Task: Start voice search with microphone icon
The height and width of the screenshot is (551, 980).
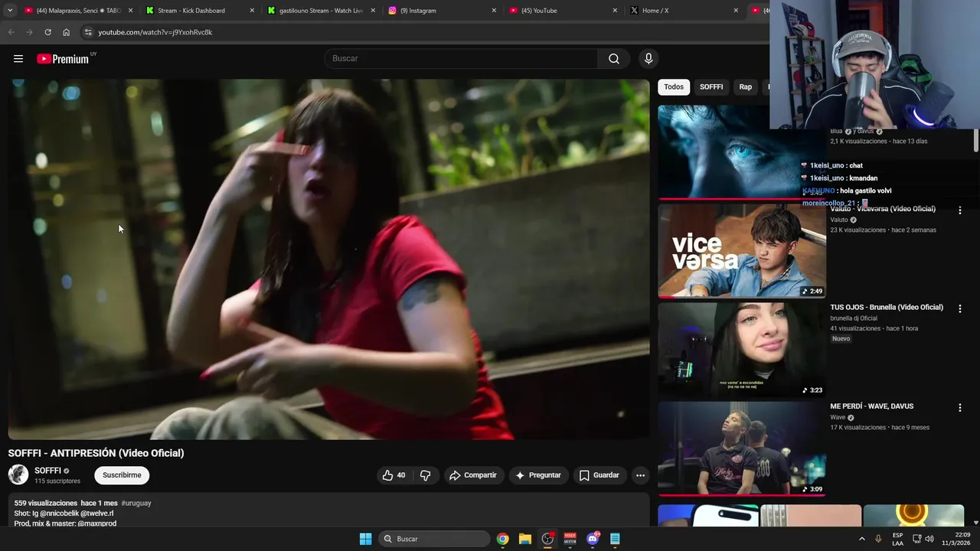Action: [x=648, y=59]
